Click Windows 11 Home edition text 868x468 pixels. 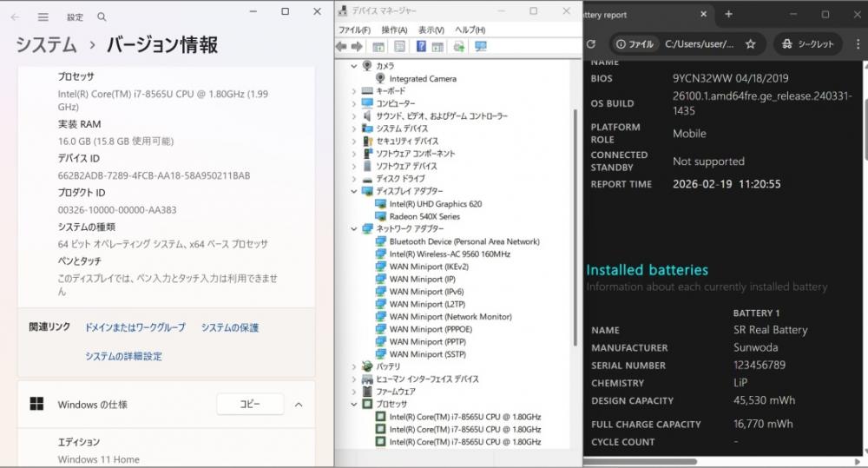99,459
